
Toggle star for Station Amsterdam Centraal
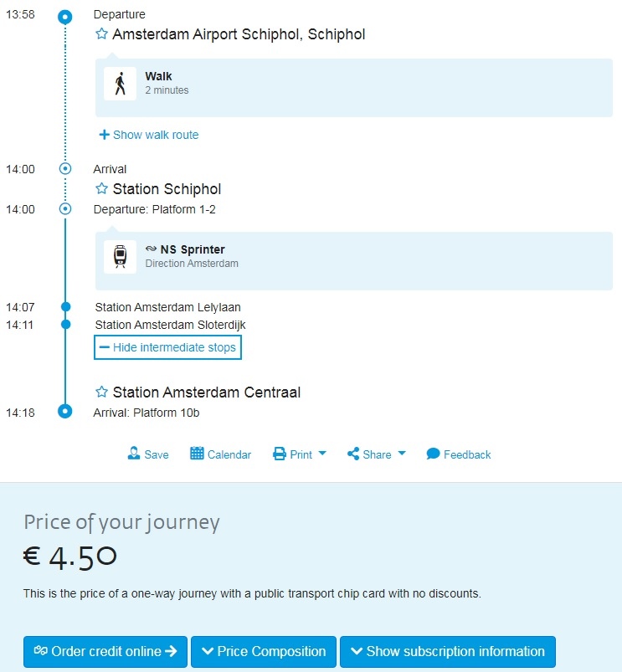click(x=101, y=392)
